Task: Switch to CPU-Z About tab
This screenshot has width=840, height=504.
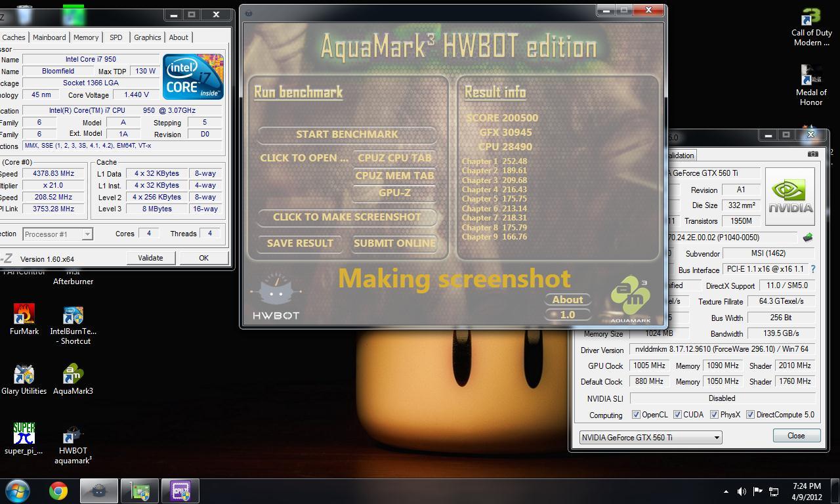Action: (x=178, y=37)
